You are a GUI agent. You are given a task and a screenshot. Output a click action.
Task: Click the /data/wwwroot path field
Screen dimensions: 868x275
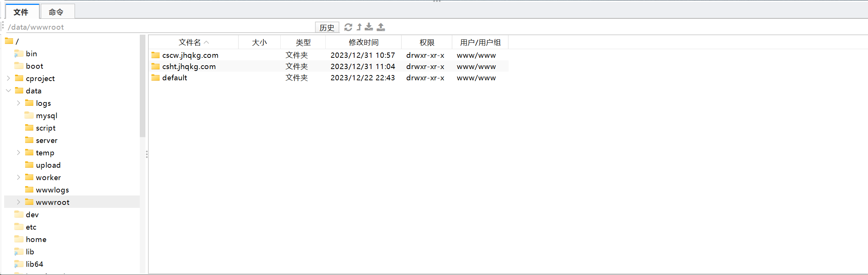[x=160, y=27]
